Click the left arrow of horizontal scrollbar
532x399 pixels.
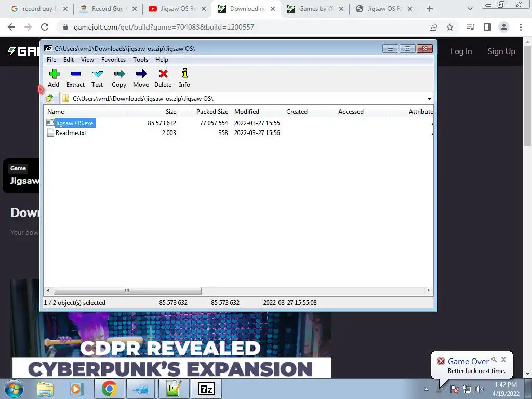coord(48,291)
